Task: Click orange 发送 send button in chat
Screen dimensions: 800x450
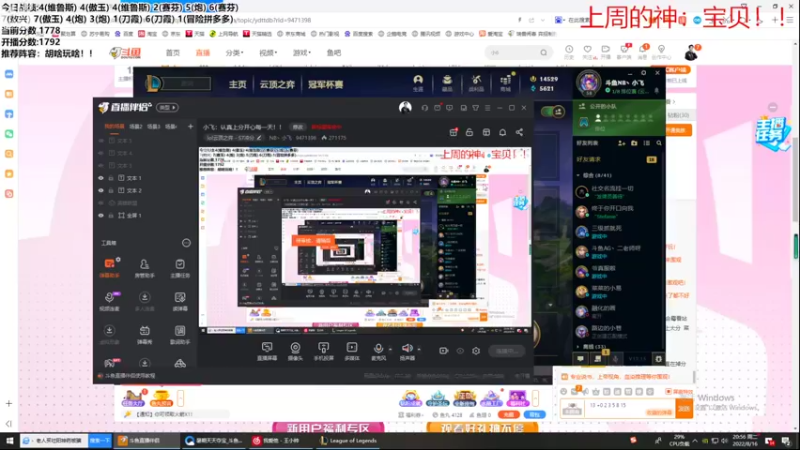Action: (x=684, y=408)
